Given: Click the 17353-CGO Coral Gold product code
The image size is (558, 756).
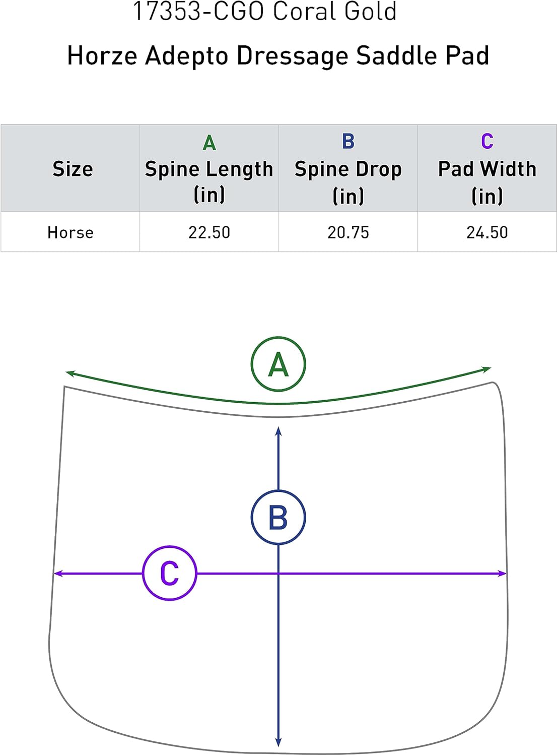Looking at the screenshot, I should click(x=264, y=12).
